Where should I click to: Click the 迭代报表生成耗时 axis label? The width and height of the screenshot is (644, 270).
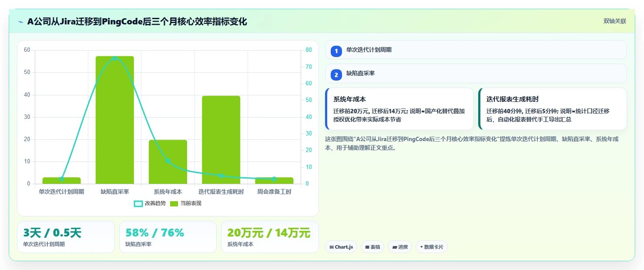click(x=221, y=192)
